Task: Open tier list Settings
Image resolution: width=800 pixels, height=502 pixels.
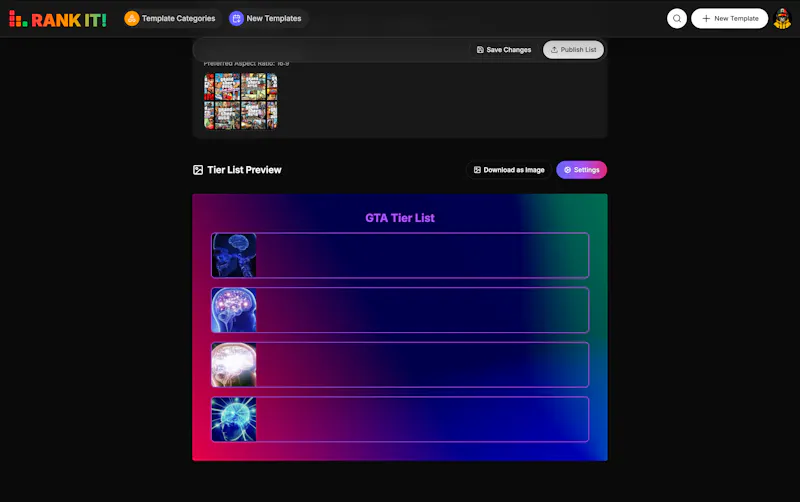Action: point(581,170)
